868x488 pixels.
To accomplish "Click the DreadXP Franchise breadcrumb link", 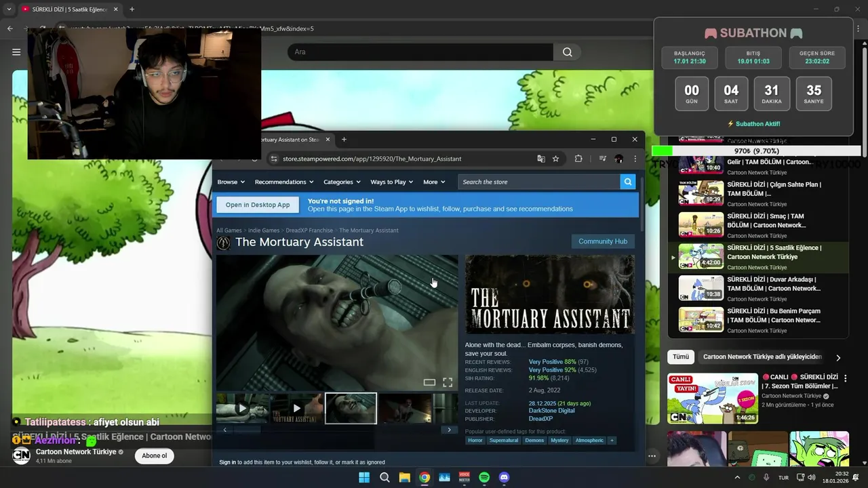I will (x=309, y=230).
